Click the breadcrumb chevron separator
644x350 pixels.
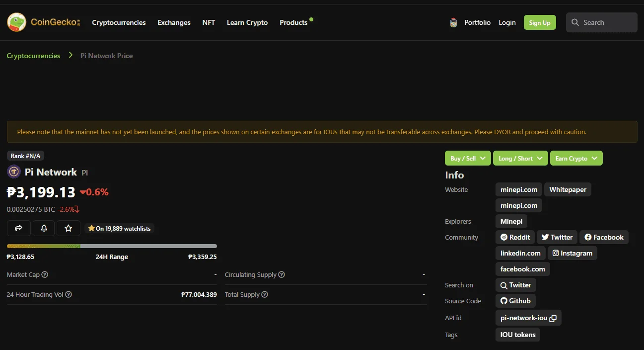tap(71, 55)
